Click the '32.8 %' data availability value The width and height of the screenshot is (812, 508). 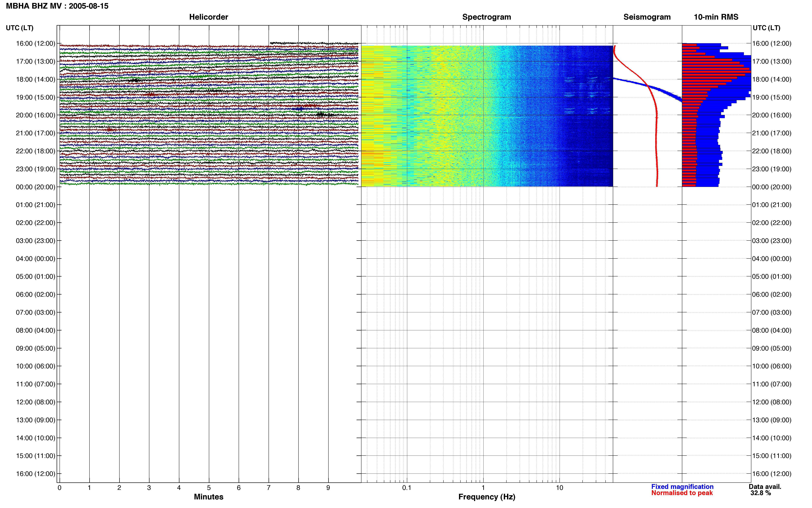(x=761, y=493)
